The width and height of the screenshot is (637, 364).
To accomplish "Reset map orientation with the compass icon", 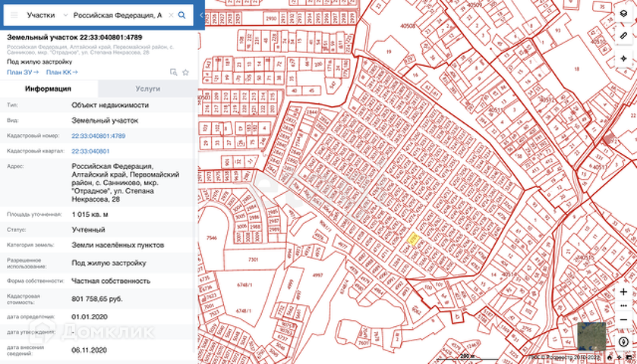I will 623,342.
